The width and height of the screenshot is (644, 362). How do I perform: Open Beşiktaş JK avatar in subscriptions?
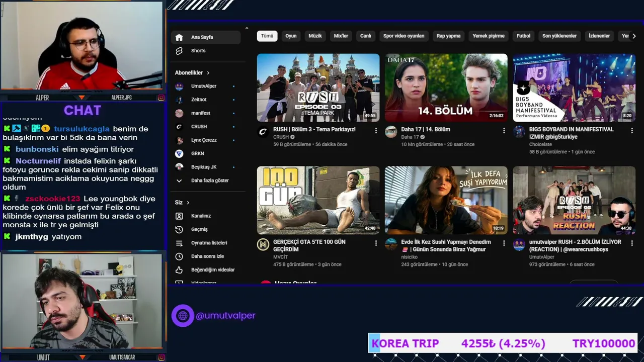coord(179,167)
